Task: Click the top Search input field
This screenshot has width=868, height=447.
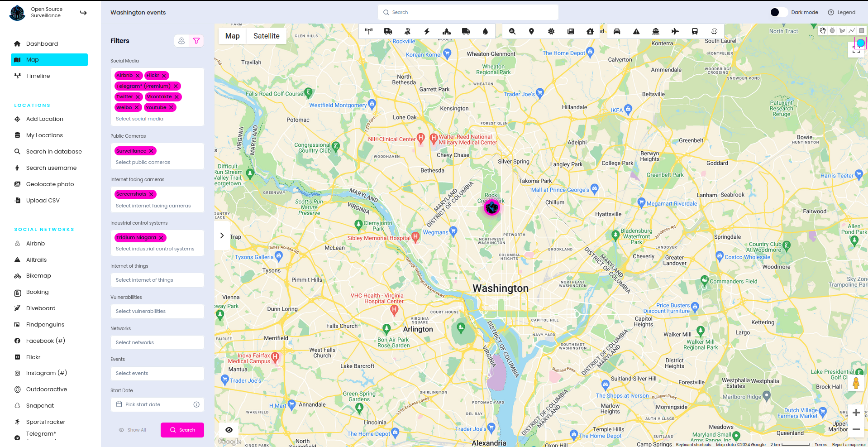Action: [468, 12]
